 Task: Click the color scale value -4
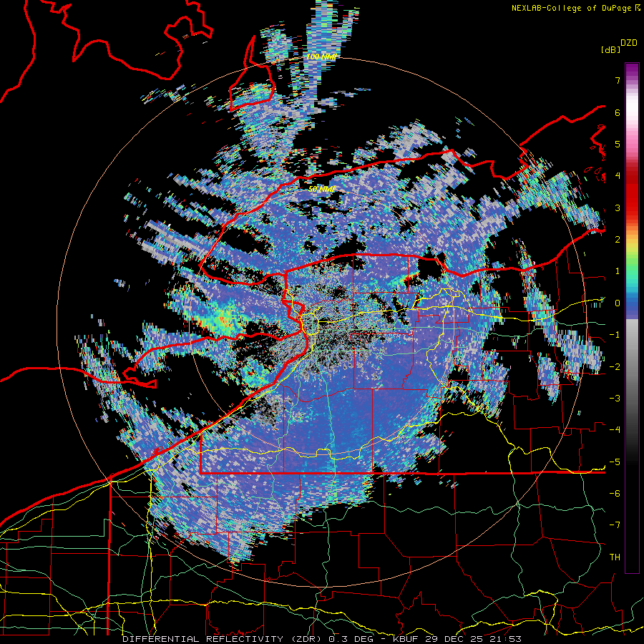point(615,429)
